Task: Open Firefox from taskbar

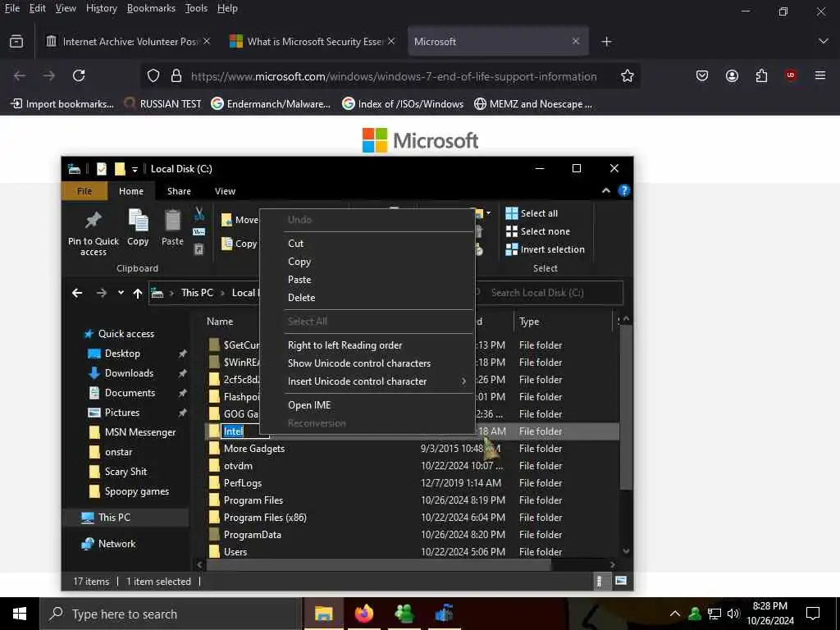Action: point(363,614)
